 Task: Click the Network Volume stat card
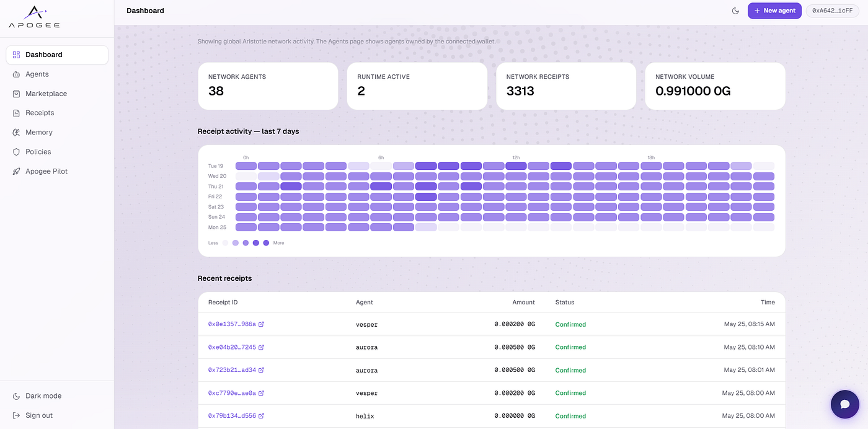coord(715,86)
